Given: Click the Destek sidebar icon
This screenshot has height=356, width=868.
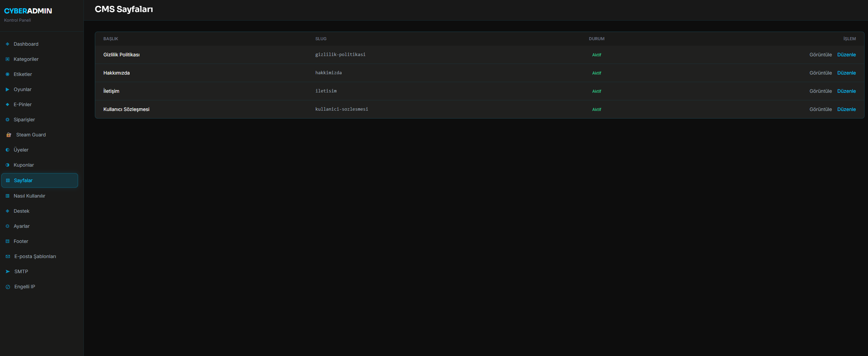Looking at the screenshot, I should coord(8,211).
